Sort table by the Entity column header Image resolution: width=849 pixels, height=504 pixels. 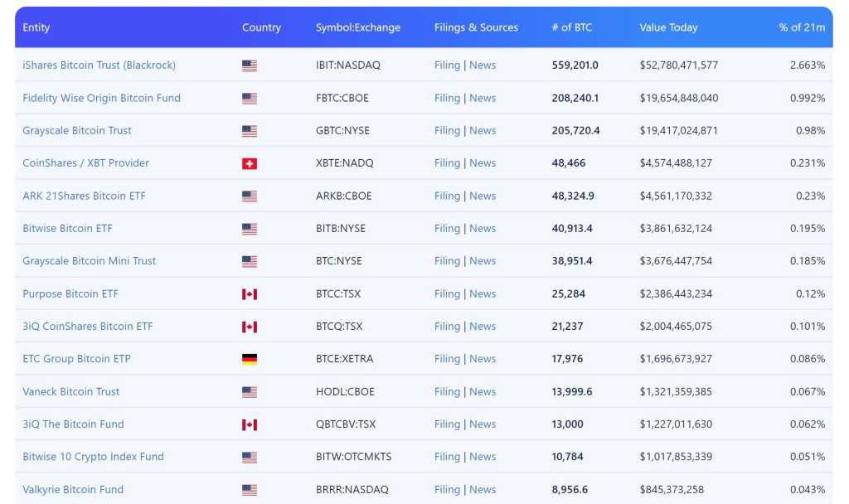[36, 27]
